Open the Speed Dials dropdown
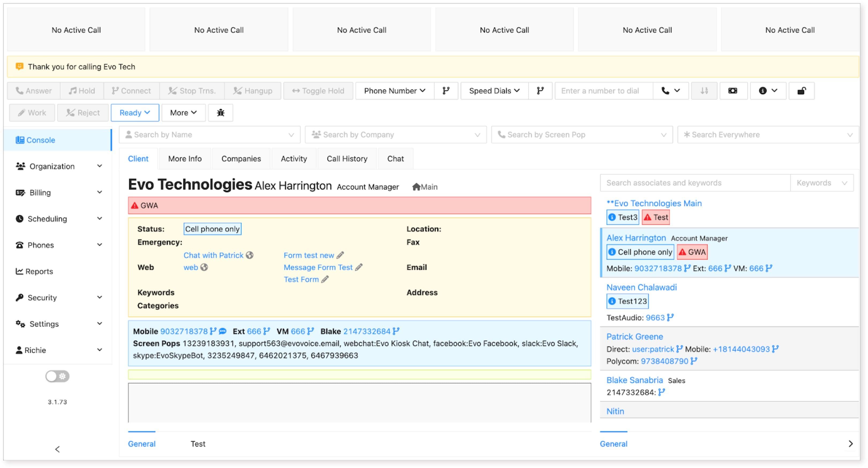This screenshot has width=868, height=468. [494, 90]
